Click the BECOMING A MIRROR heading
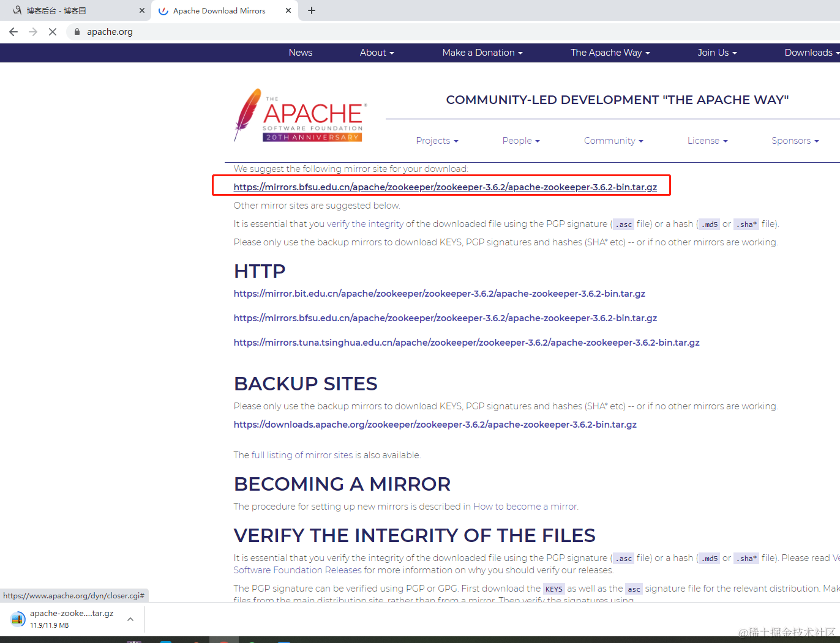 [342, 484]
